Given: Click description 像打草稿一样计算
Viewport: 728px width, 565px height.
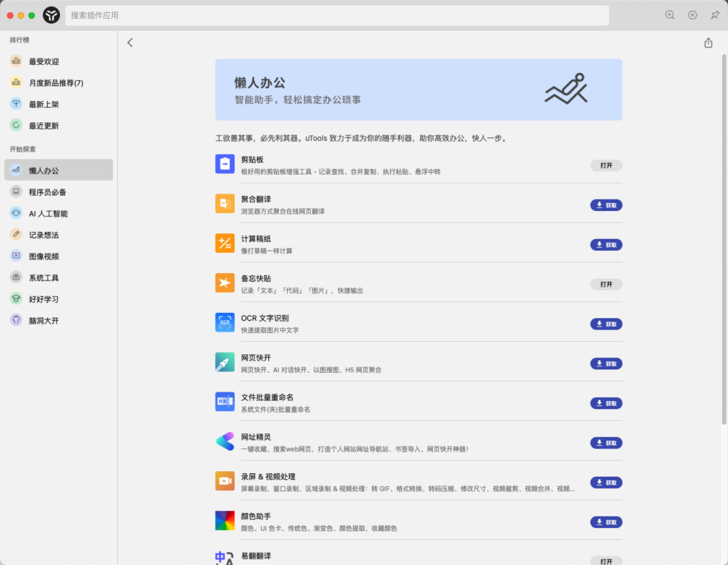Looking at the screenshot, I should point(266,251).
